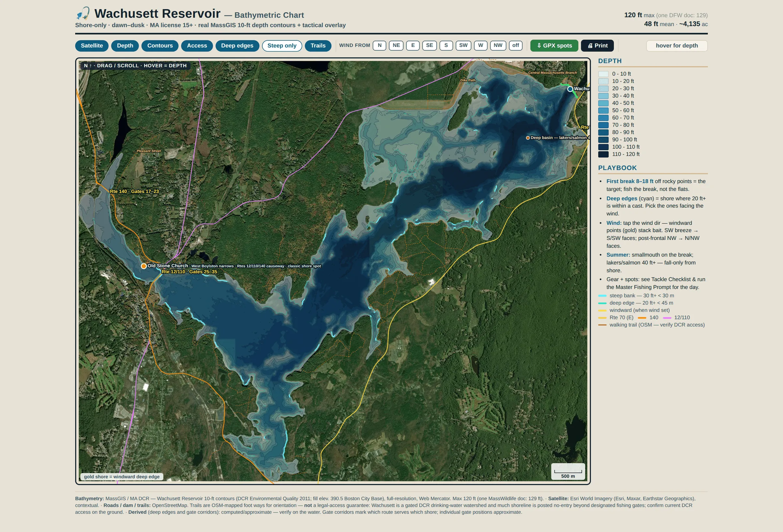Image resolution: width=783 pixels, height=532 pixels.
Task: Click the 110 - 120 ft depth swatch
Action: (x=603, y=154)
